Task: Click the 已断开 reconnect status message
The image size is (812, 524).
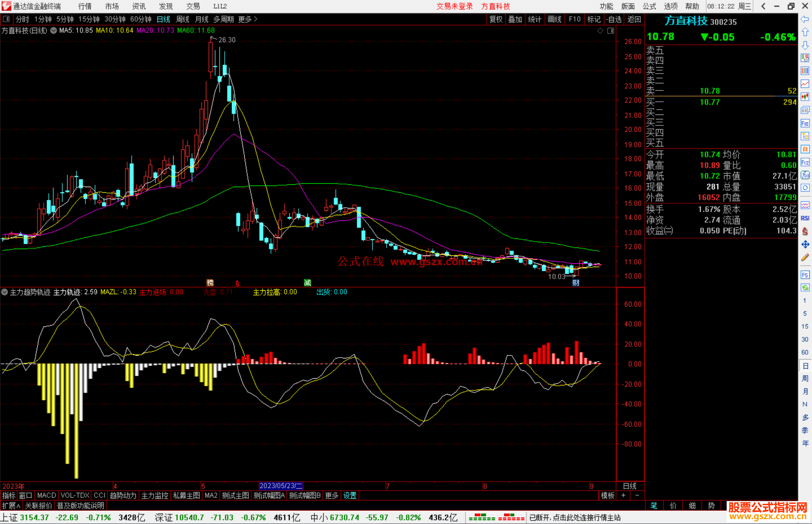Action: [x=574, y=518]
